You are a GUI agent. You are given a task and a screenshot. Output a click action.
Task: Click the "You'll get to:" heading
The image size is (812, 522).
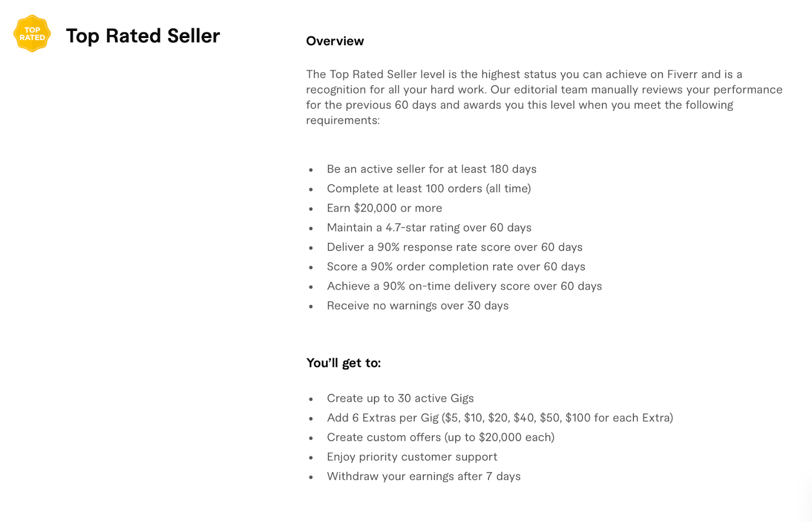[344, 363]
